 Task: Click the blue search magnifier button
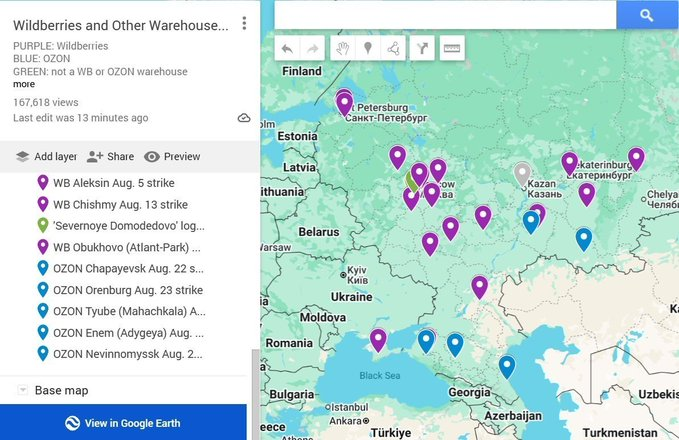click(647, 15)
